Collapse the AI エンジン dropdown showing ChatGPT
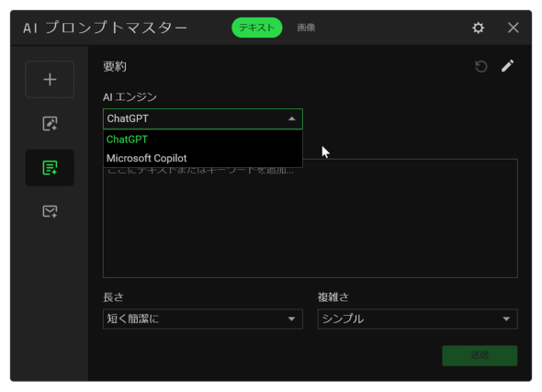 pyautogui.click(x=203, y=118)
